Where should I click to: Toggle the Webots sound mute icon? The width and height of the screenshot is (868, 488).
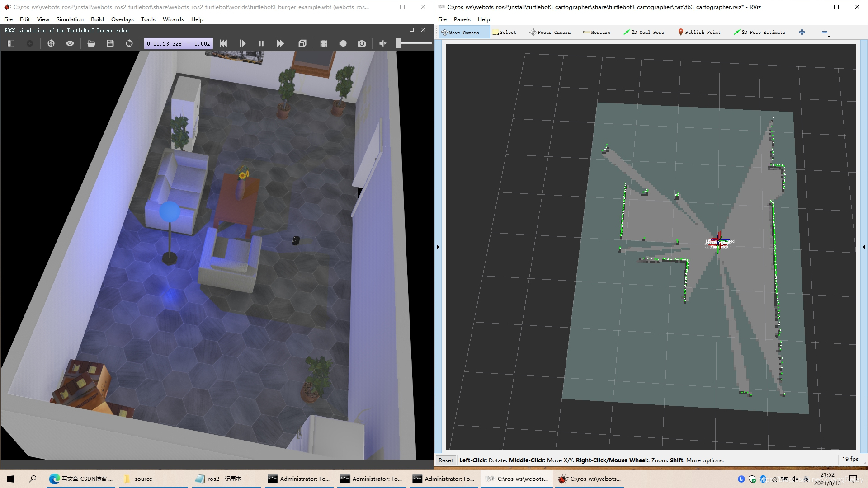[383, 43]
